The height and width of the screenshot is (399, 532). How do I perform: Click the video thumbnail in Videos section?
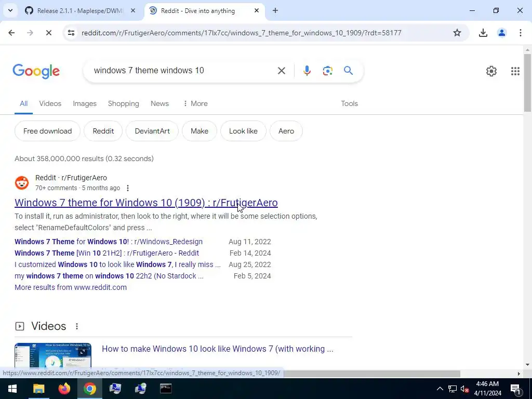pos(53,355)
